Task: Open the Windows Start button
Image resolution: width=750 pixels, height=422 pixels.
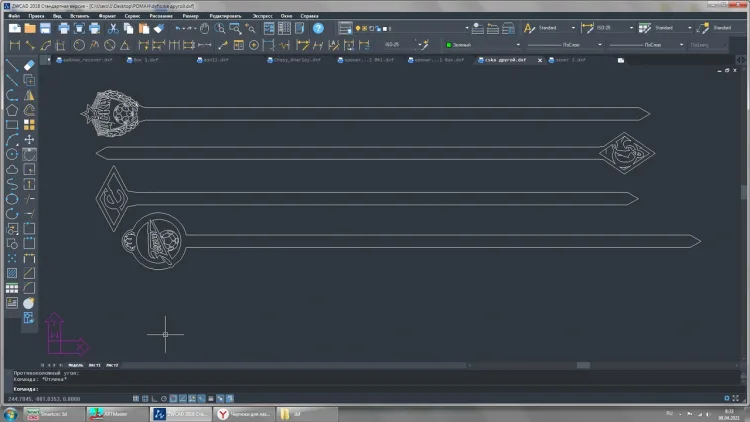Action: (x=11, y=414)
